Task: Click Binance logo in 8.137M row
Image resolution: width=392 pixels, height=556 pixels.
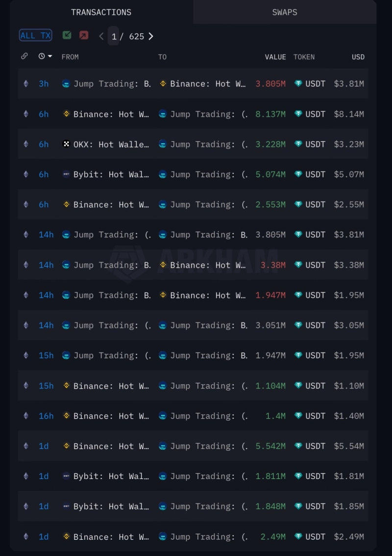Action: point(66,114)
